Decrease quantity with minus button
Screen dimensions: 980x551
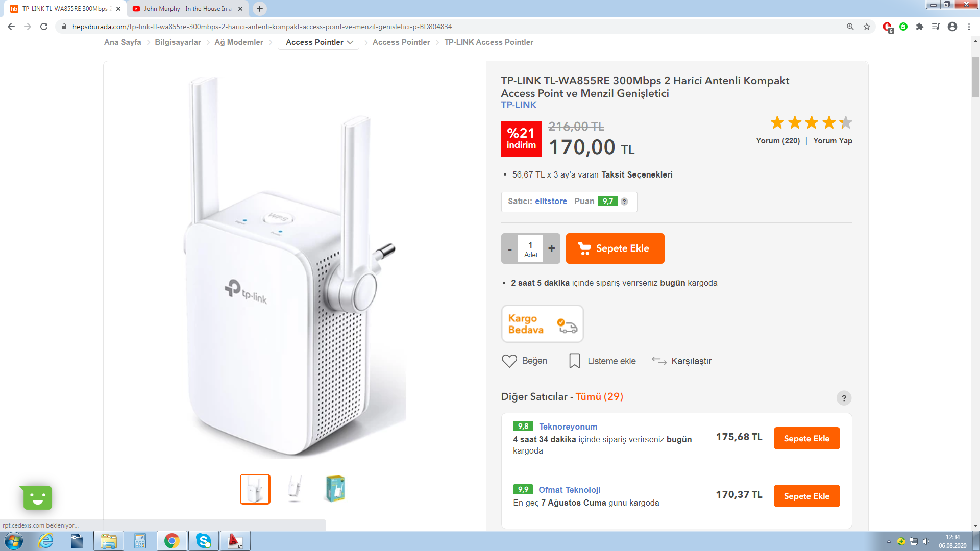point(509,248)
